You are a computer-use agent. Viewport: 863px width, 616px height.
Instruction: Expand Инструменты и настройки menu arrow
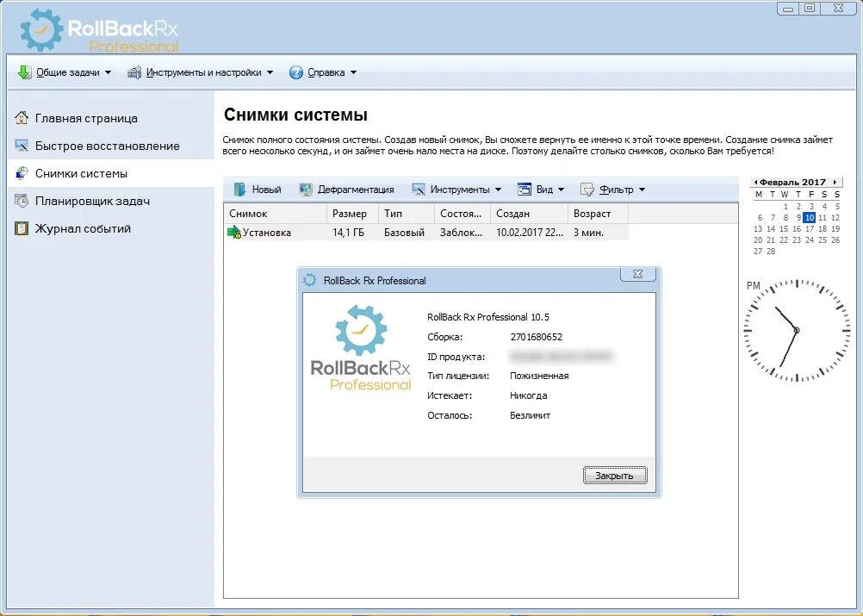pos(270,72)
